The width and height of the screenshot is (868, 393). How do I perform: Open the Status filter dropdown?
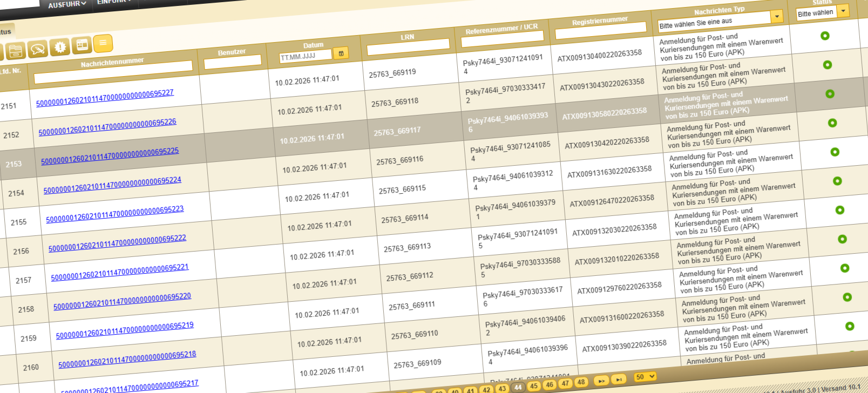(x=843, y=10)
